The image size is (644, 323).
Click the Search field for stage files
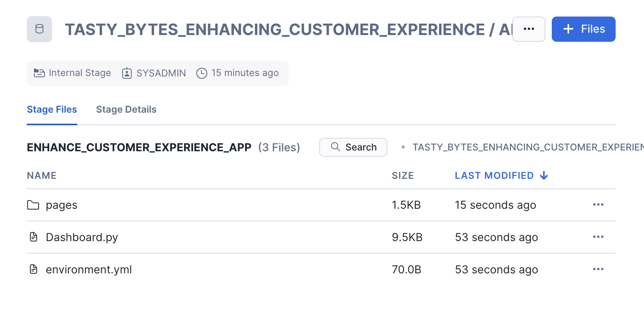click(353, 147)
